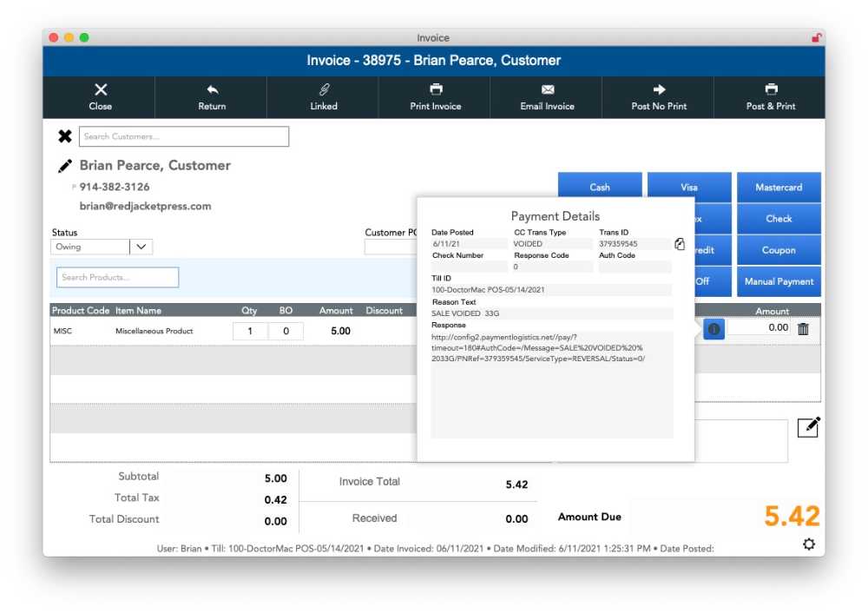868x613 pixels.
Task: Click the Close toolbar button
Action: coord(100,96)
